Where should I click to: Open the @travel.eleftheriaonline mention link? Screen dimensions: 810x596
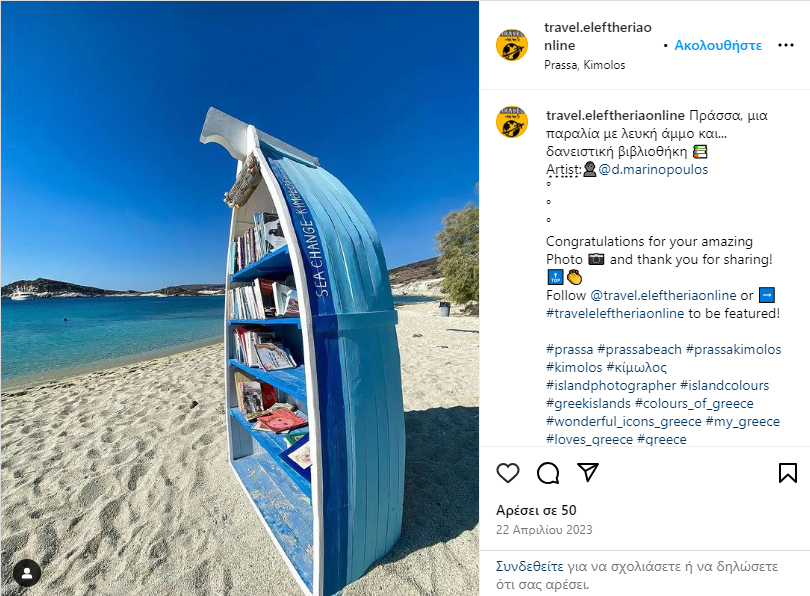click(663, 295)
